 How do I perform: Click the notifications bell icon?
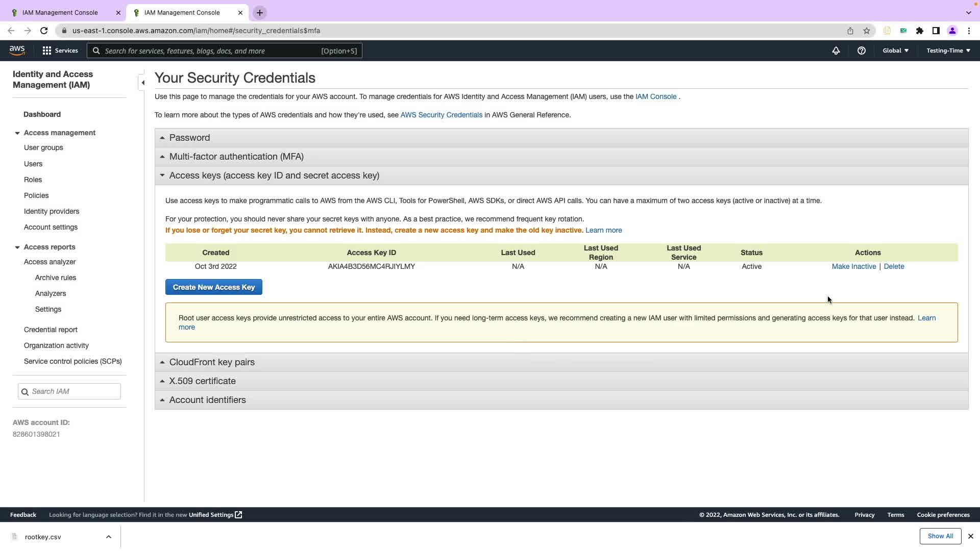(x=836, y=51)
